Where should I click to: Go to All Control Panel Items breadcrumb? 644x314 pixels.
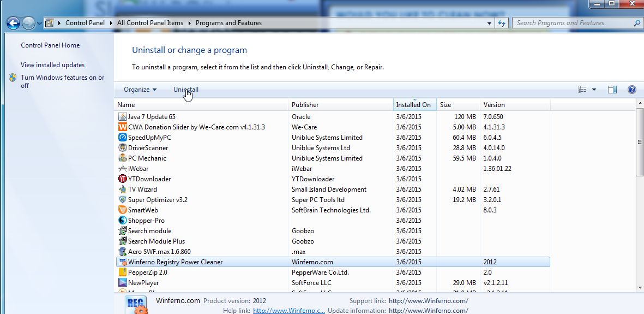[x=150, y=23]
